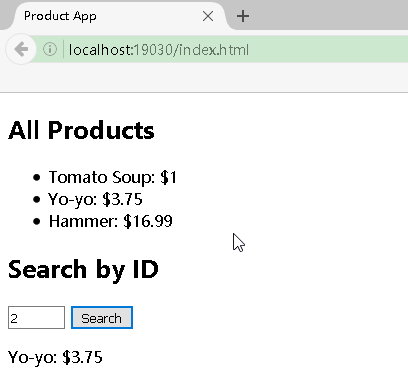Click the browser back arrow button
The width and height of the screenshot is (408, 379).
coord(21,49)
